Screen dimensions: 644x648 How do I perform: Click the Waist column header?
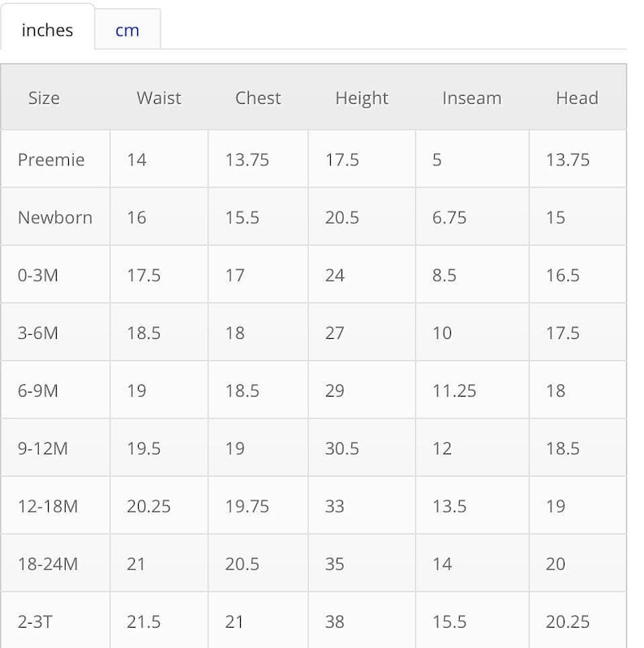pos(159,98)
